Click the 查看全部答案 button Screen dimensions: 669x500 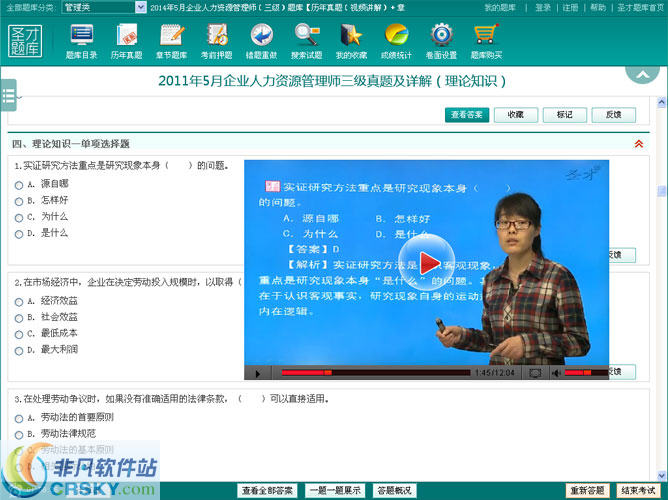[x=268, y=491]
